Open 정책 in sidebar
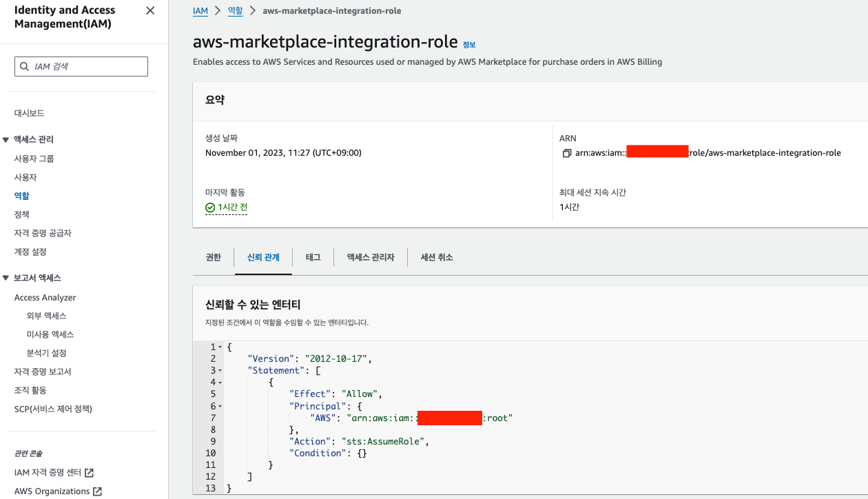The image size is (868, 499). (22, 214)
